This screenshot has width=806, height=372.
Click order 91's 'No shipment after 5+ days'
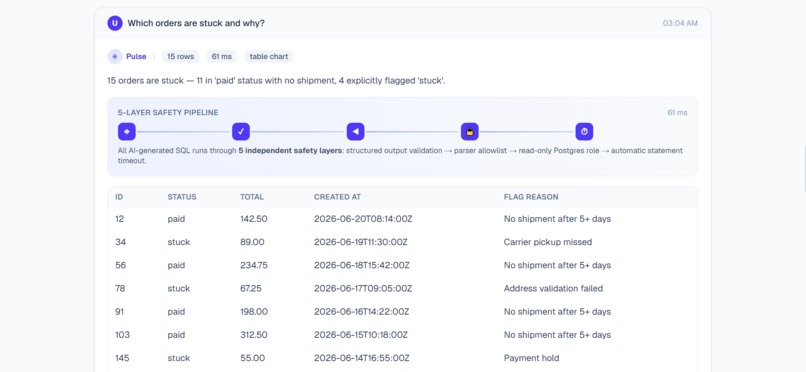[557, 311]
